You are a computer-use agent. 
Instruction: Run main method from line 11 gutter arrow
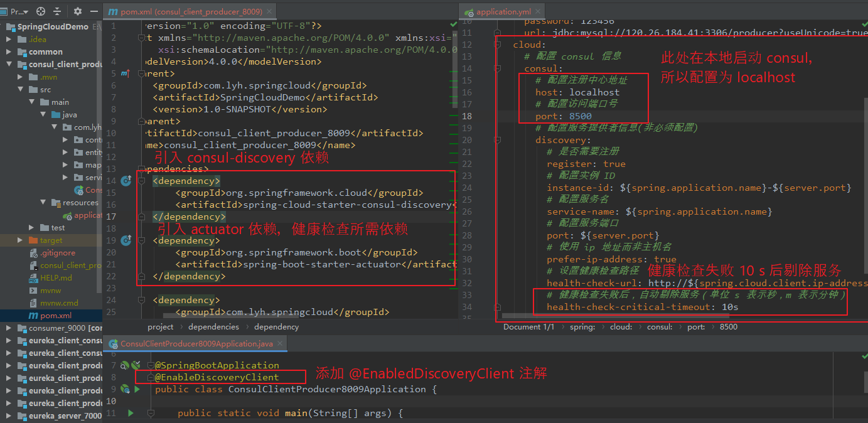131,413
